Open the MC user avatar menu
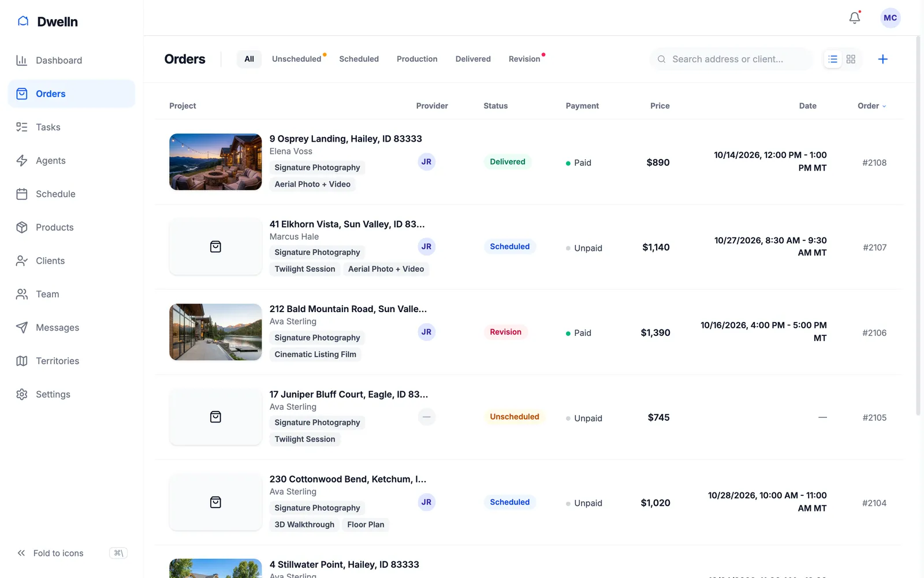 890,18
